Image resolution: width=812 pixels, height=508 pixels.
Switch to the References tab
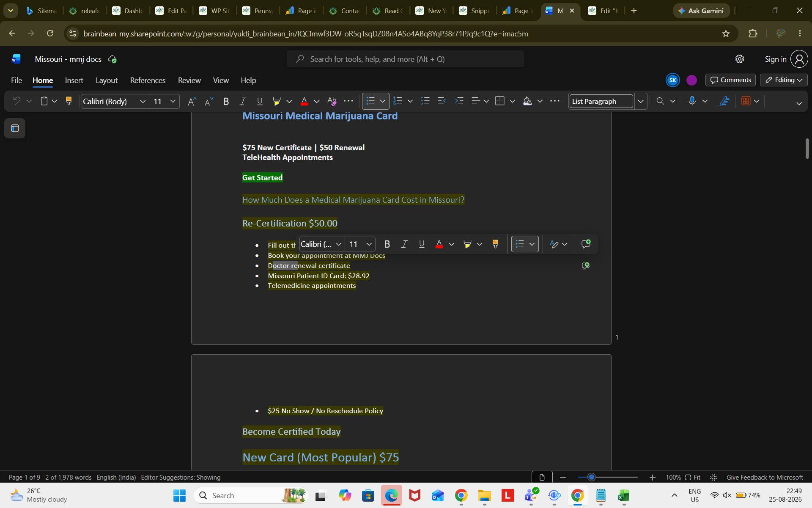click(148, 80)
